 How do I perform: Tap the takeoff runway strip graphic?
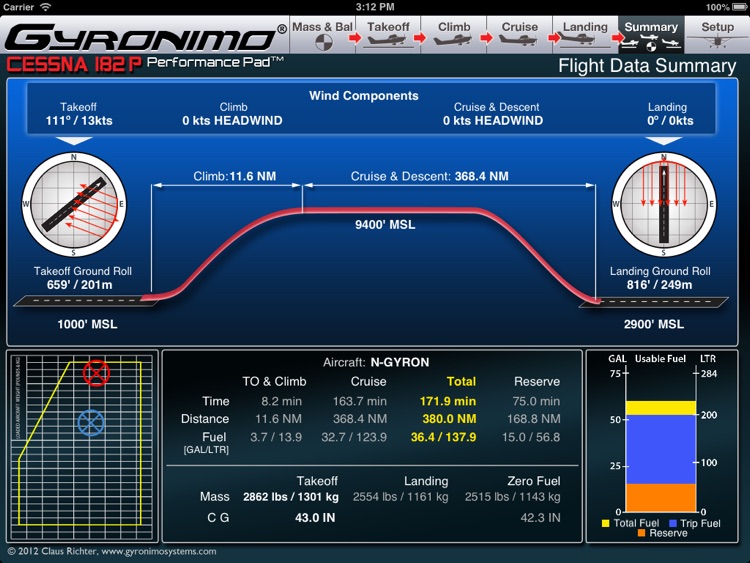coord(85,301)
